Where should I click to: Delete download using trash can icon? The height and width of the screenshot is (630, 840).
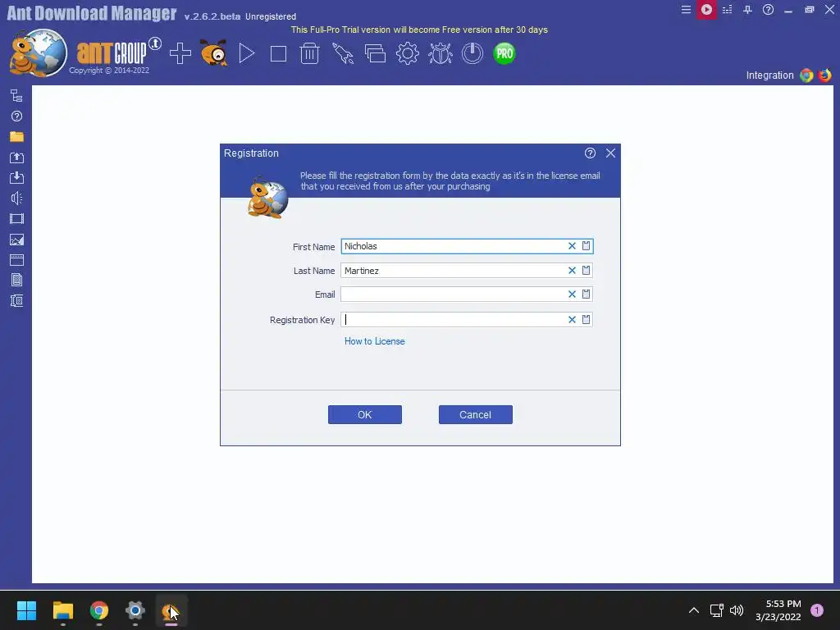pyautogui.click(x=309, y=53)
